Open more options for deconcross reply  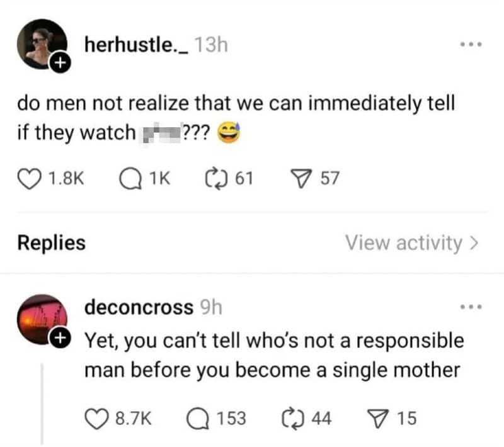click(471, 307)
